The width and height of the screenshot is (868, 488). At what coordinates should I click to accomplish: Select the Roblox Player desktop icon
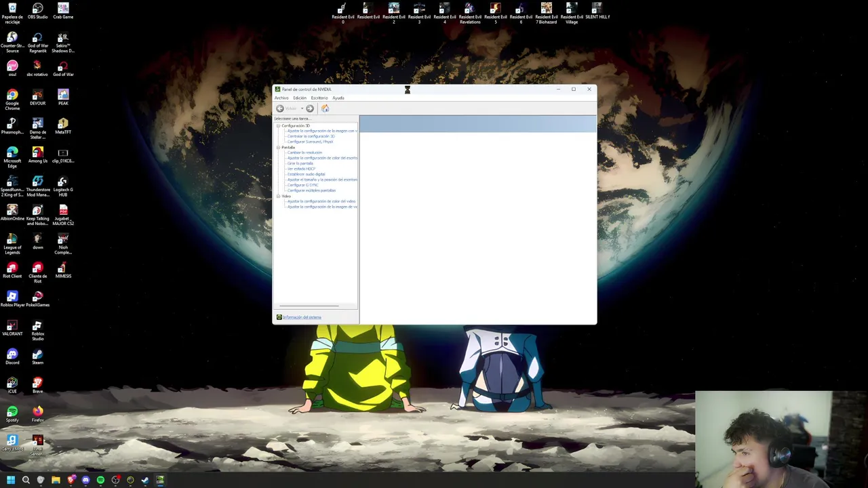[x=12, y=299]
